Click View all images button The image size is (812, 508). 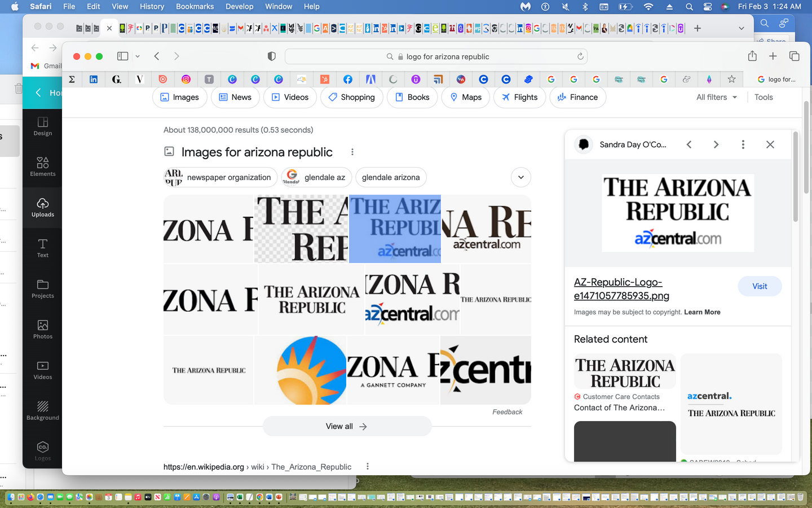coord(347,426)
